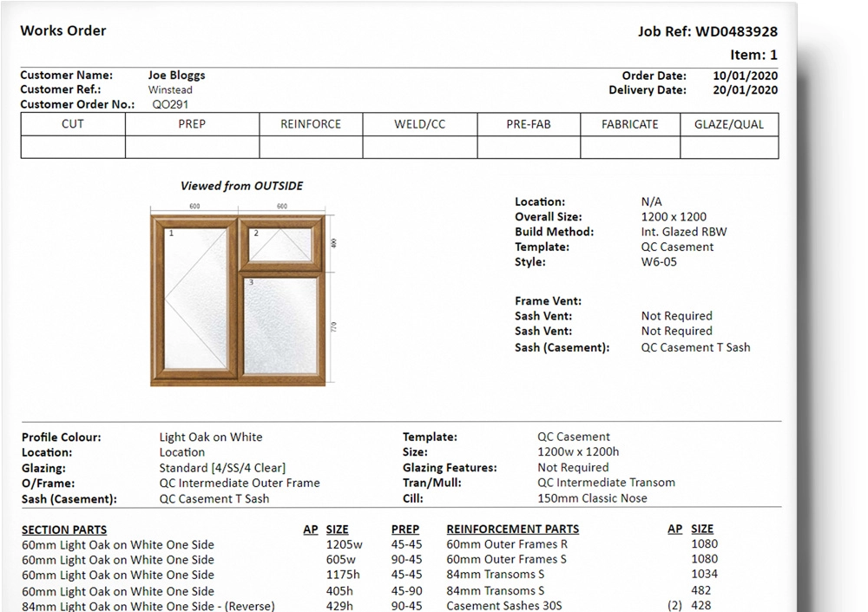Screen dimensions: 868x612
Task: Click QC Casement beside Style block Template
Action: 677,247
